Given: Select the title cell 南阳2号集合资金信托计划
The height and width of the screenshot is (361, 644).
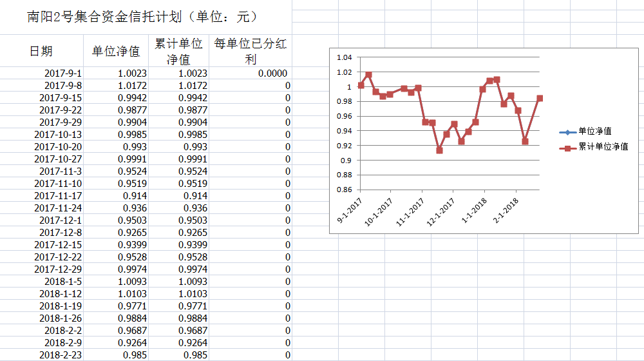Looking at the screenshot, I should [143, 17].
